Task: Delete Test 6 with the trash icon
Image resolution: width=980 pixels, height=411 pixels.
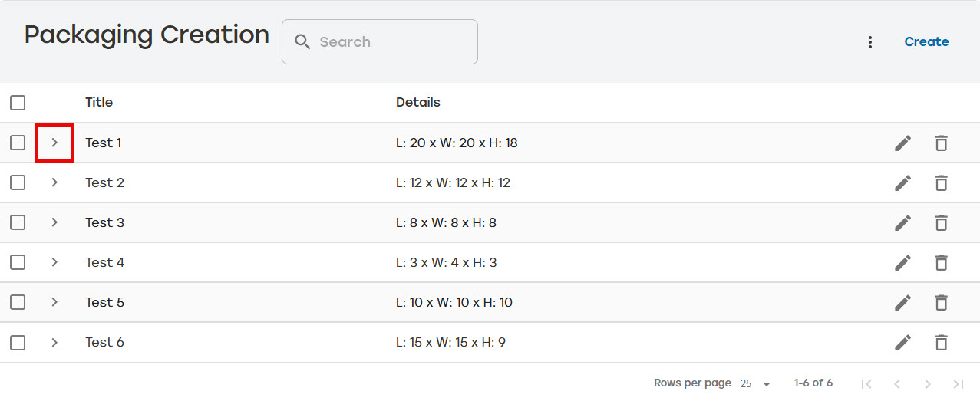Action: pos(941,342)
